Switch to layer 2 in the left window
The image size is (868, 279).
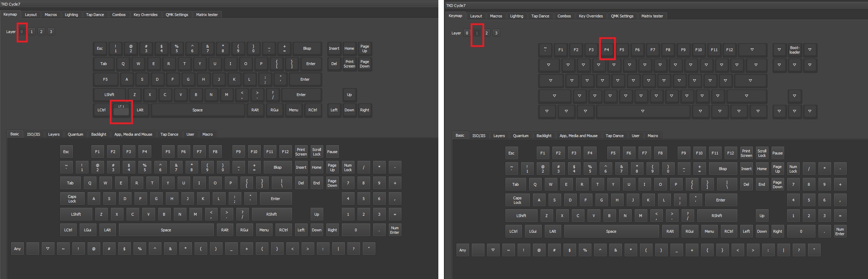(x=41, y=32)
